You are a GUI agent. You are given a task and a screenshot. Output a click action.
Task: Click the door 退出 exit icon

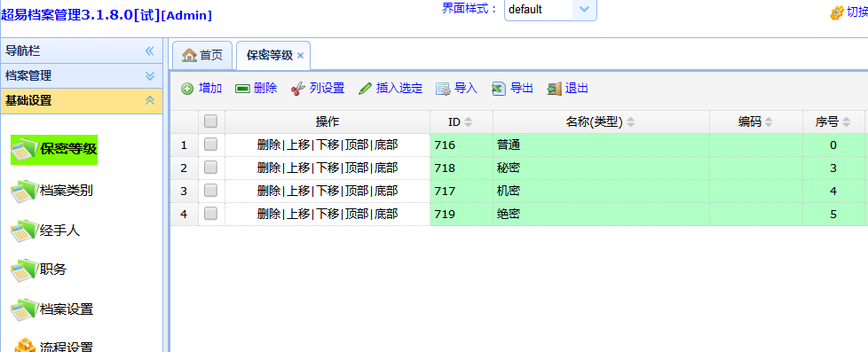coord(554,89)
